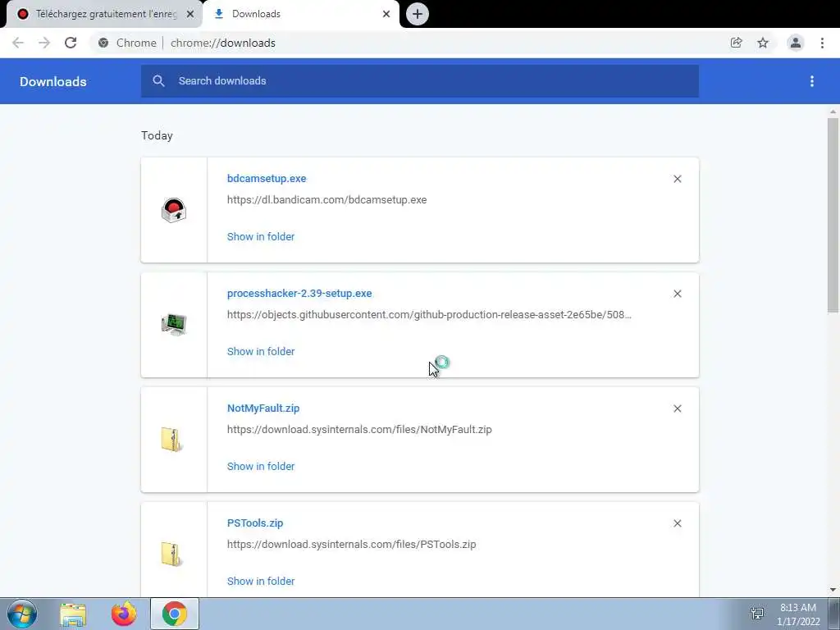Show NotMyFault.zip in folder
840x630 pixels.
tap(261, 466)
